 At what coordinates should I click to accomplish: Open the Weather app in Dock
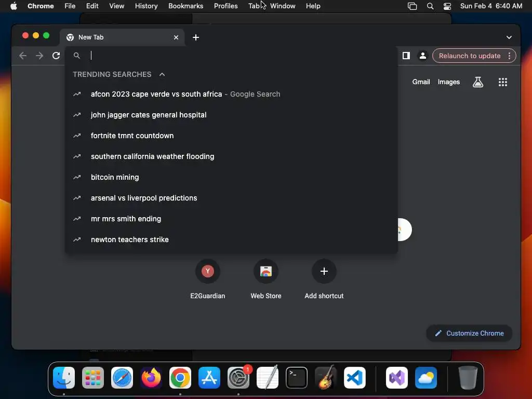pos(426,378)
